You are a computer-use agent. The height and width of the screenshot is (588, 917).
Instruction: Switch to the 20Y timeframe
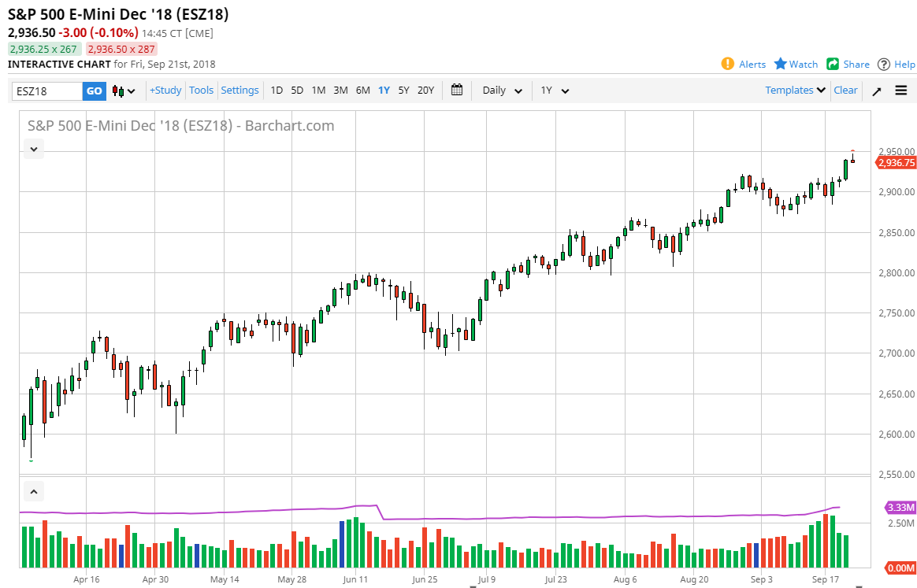point(425,91)
